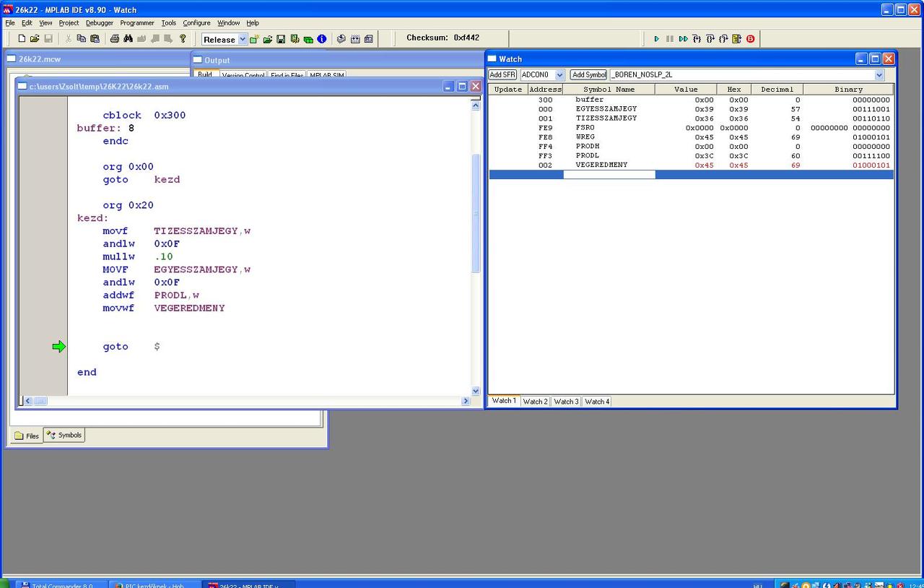The image size is (924, 588).
Task: Click the right arrow of the editor horizontal scrollbar
Action: pyautogui.click(x=466, y=401)
